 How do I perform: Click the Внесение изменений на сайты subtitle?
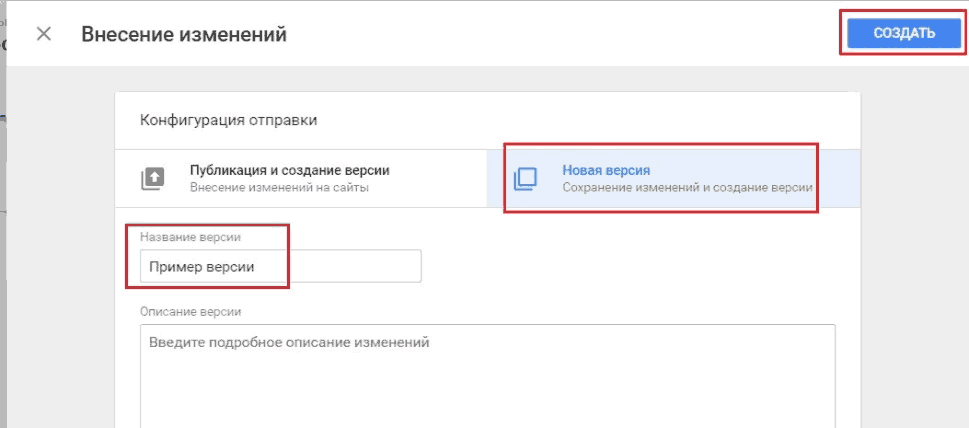point(279,187)
